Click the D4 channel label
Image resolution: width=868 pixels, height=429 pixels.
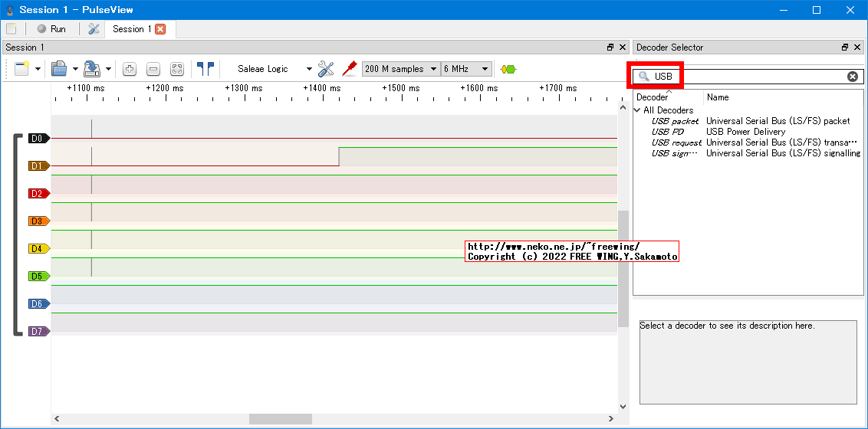pos(39,249)
